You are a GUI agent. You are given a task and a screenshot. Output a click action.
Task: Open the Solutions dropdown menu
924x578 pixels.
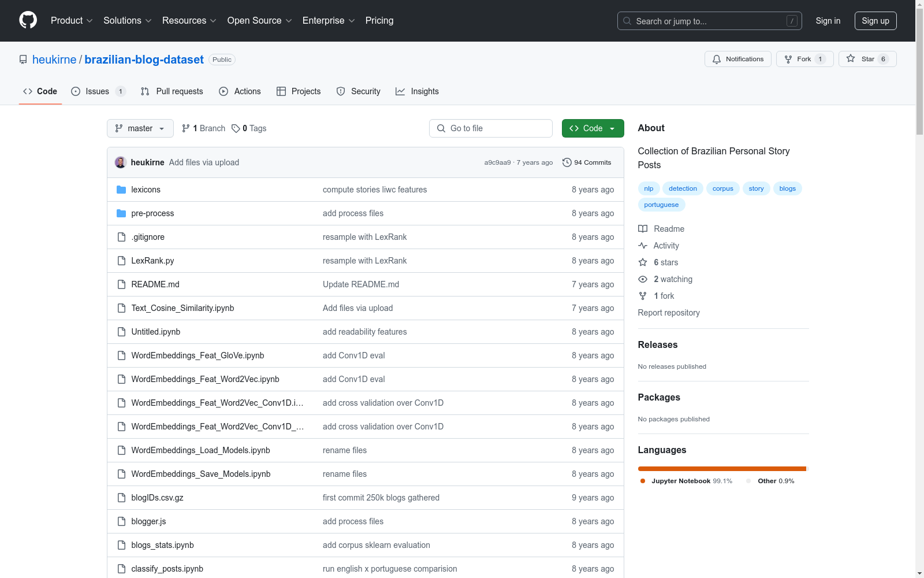point(128,21)
